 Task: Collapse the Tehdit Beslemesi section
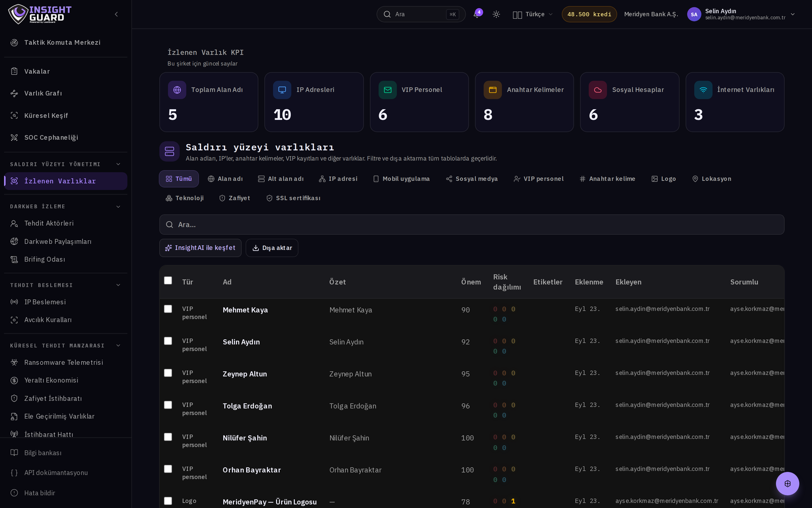pyautogui.click(x=118, y=285)
